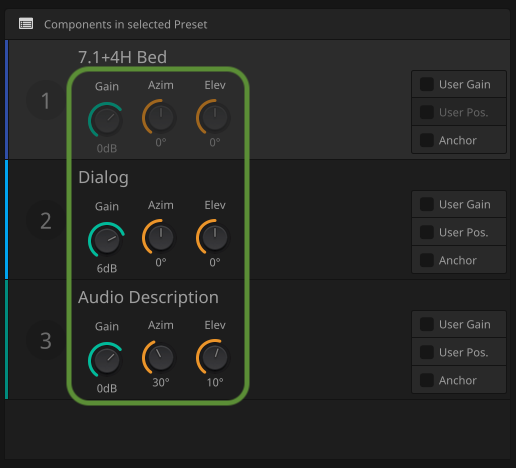516x468 pixels.
Task: Click the Audio Description Gain knob
Action: coord(107,360)
